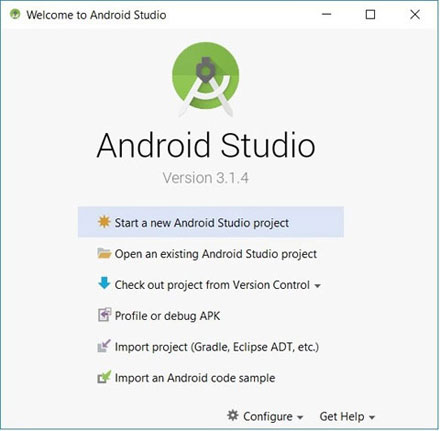
Task: Open an existing Android Studio project
Action: pyautogui.click(x=216, y=254)
